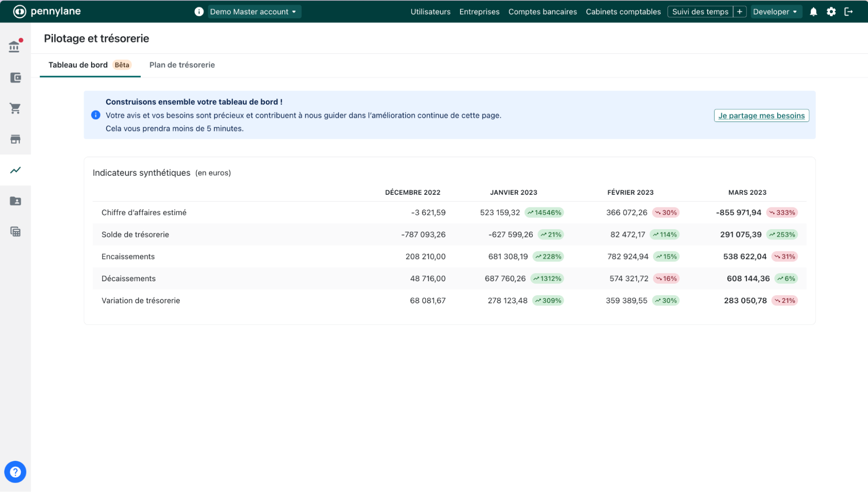Click the Bêta badge

(x=122, y=65)
